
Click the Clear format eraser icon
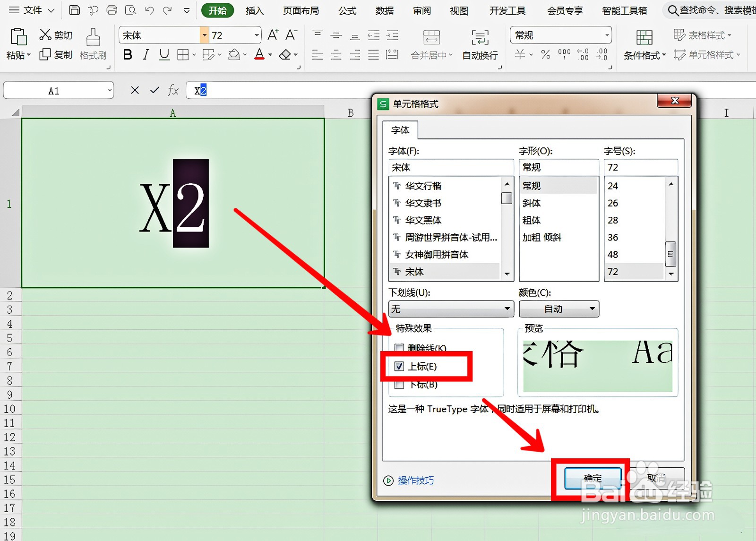click(285, 55)
